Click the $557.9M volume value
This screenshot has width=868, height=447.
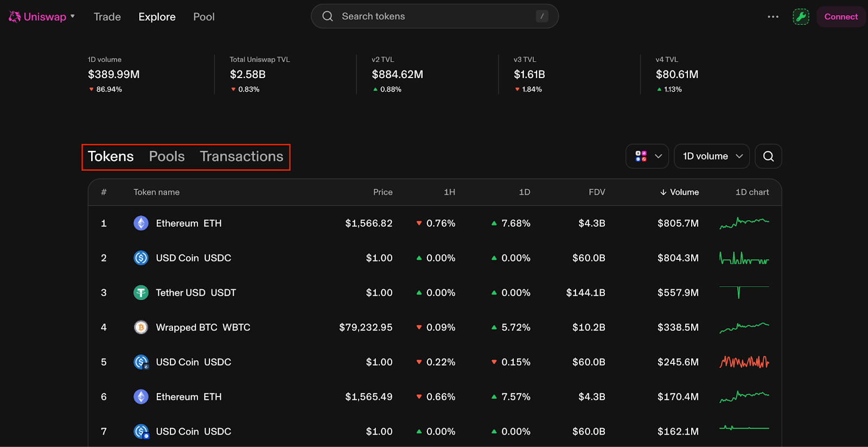click(678, 292)
